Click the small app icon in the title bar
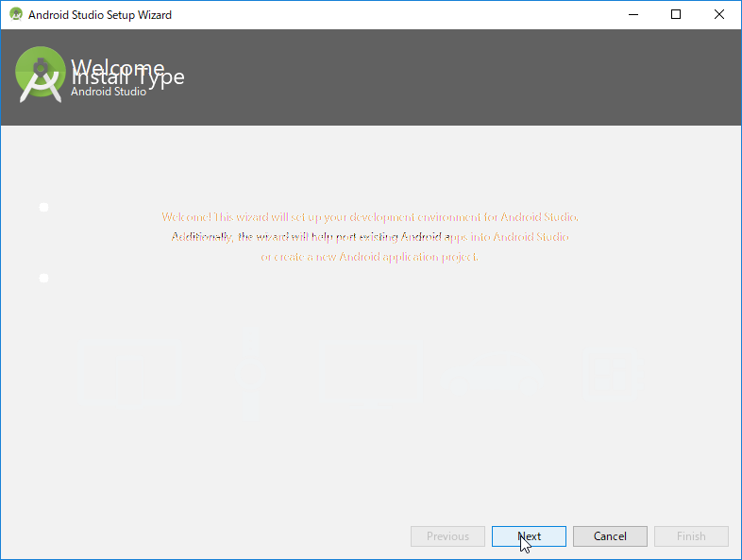Viewport: 742px width, 560px height. [x=16, y=14]
